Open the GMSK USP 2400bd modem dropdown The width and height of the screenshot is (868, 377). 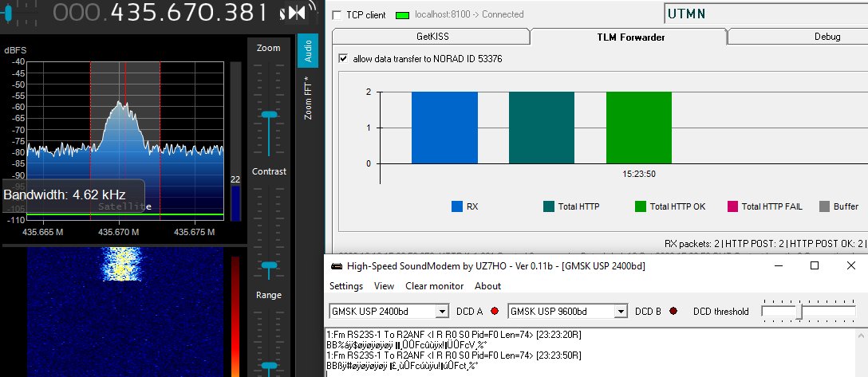(x=442, y=312)
